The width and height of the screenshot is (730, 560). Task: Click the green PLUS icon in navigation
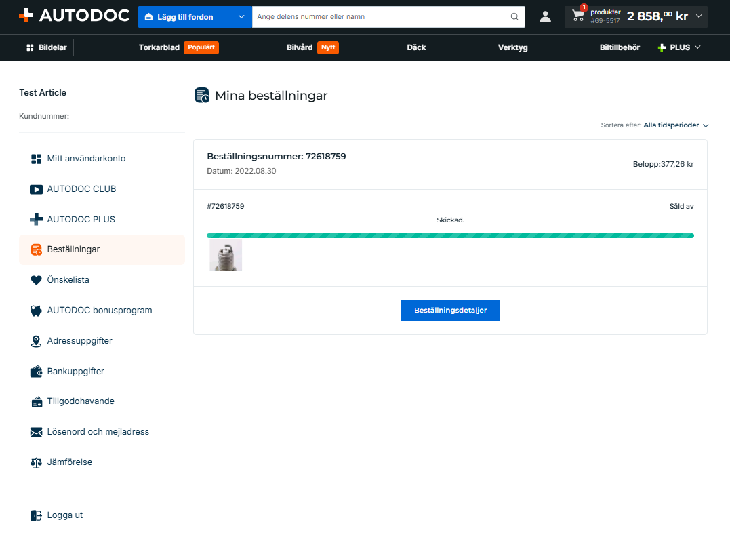coord(662,47)
